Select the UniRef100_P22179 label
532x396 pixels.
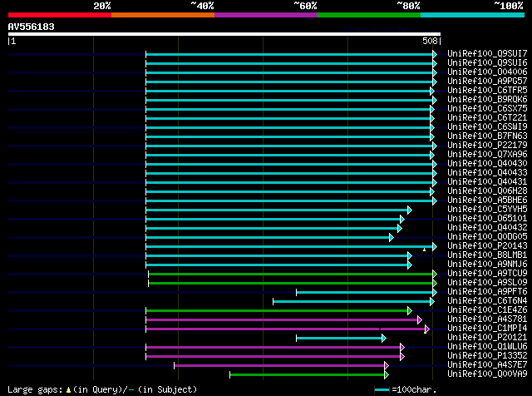tap(487, 145)
